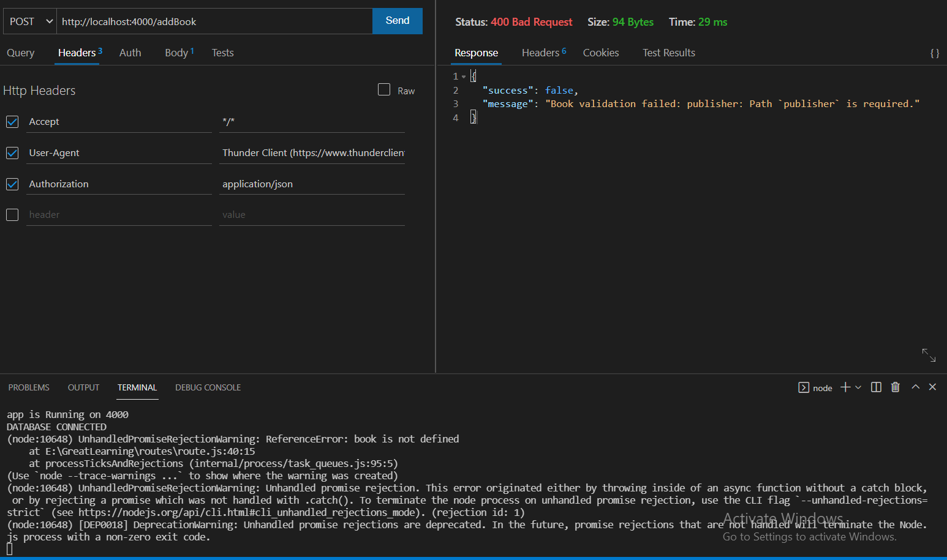
Task: View the Cookies tab
Action: click(x=601, y=53)
